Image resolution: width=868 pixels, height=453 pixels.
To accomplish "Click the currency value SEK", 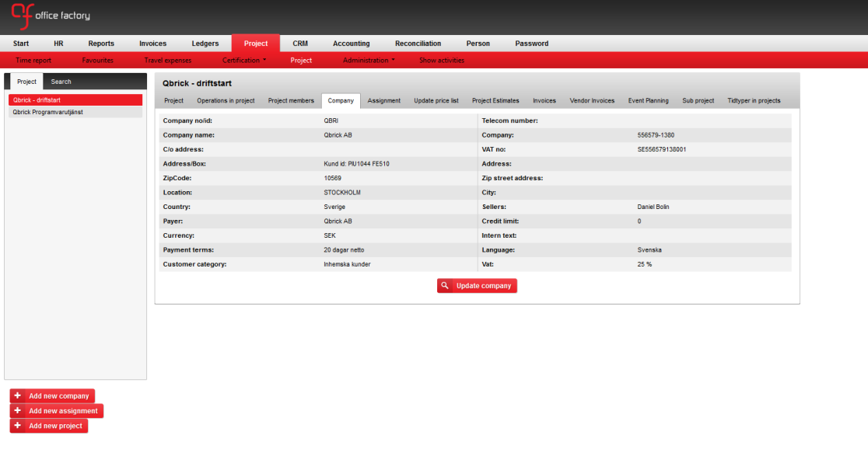I will click(x=330, y=235).
